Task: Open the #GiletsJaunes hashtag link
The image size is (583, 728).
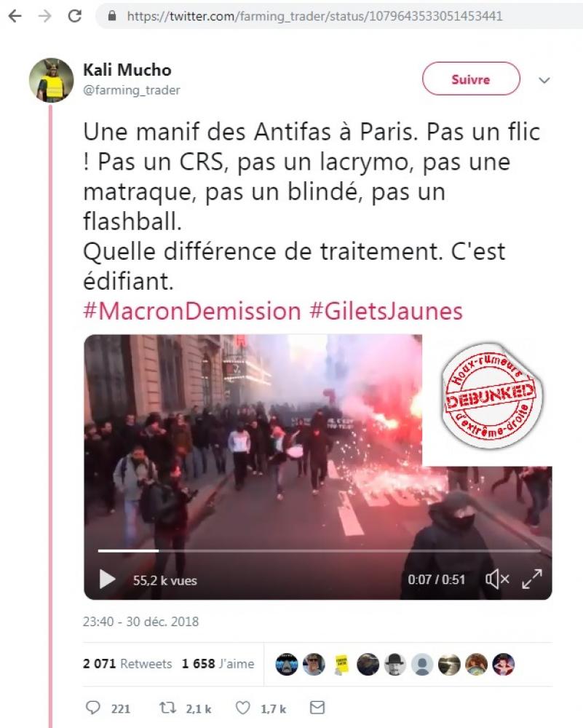Action: tap(386, 311)
